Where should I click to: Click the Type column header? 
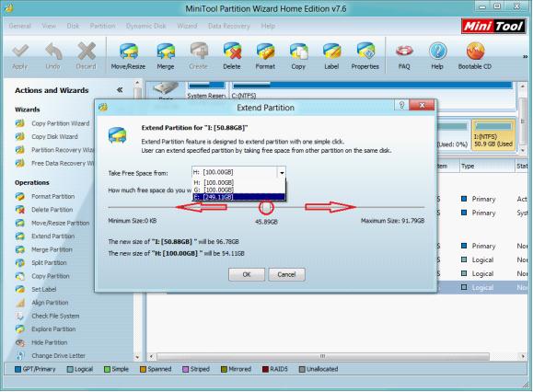[487, 167]
